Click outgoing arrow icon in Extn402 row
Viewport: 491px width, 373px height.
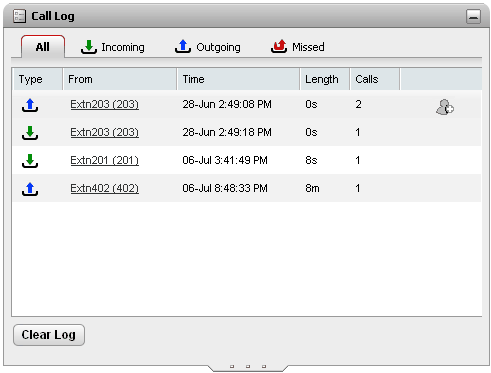point(30,189)
